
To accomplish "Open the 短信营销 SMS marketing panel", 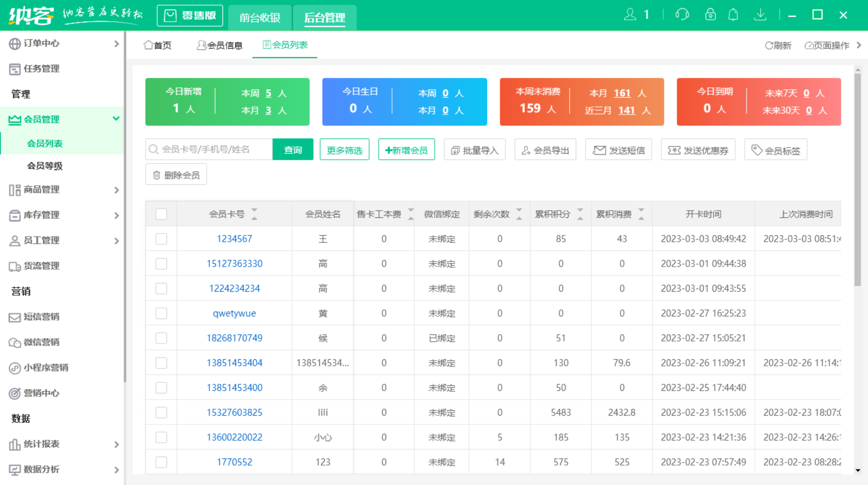I will coord(40,317).
